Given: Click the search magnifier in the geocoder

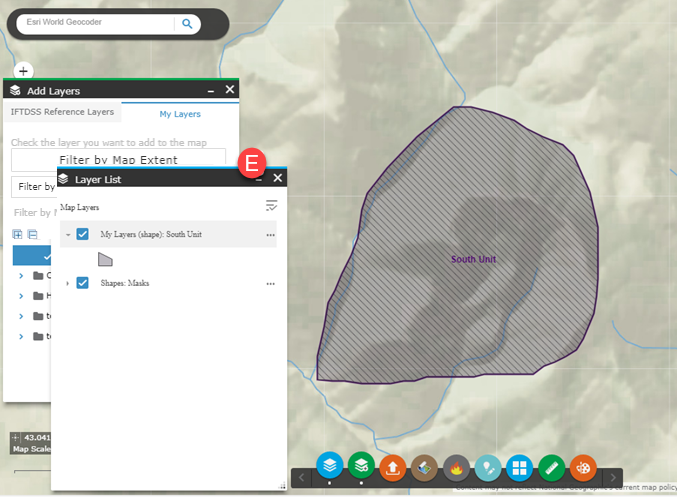Looking at the screenshot, I should point(187,24).
